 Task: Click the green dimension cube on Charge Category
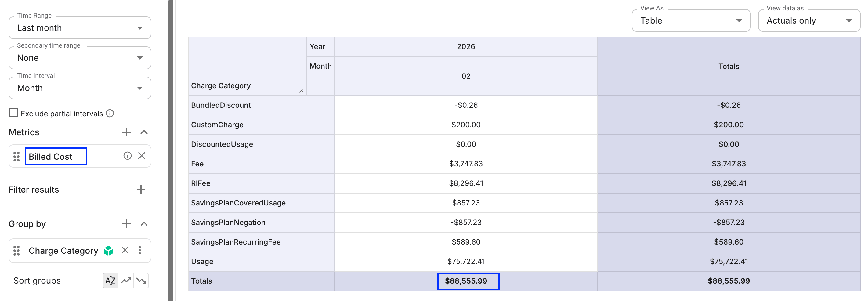click(x=109, y=250)
